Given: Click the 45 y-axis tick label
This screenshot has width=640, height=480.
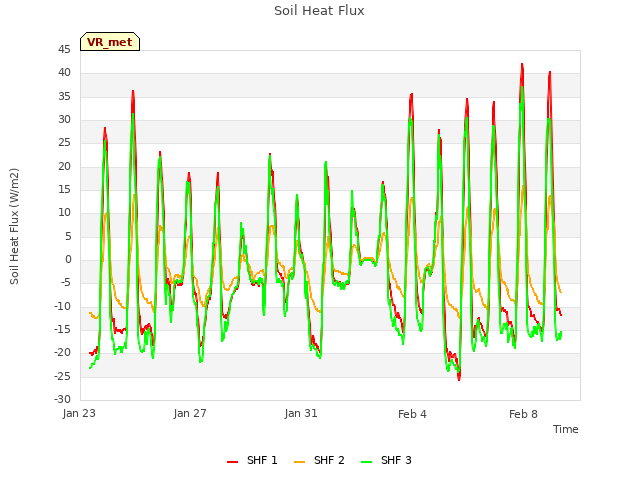Looking at the screenshot, I should click(x=64, y=49).
